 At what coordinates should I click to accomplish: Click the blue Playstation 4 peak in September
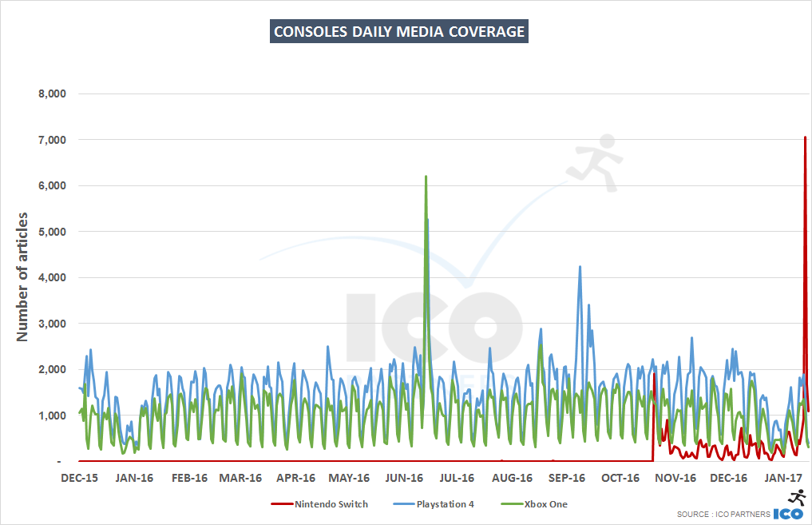(580, 267)
